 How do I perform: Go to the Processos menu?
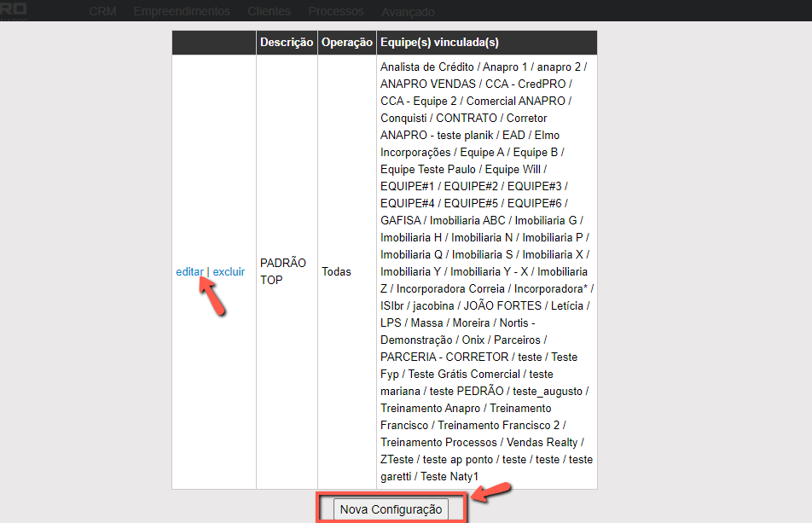[336, 12]
